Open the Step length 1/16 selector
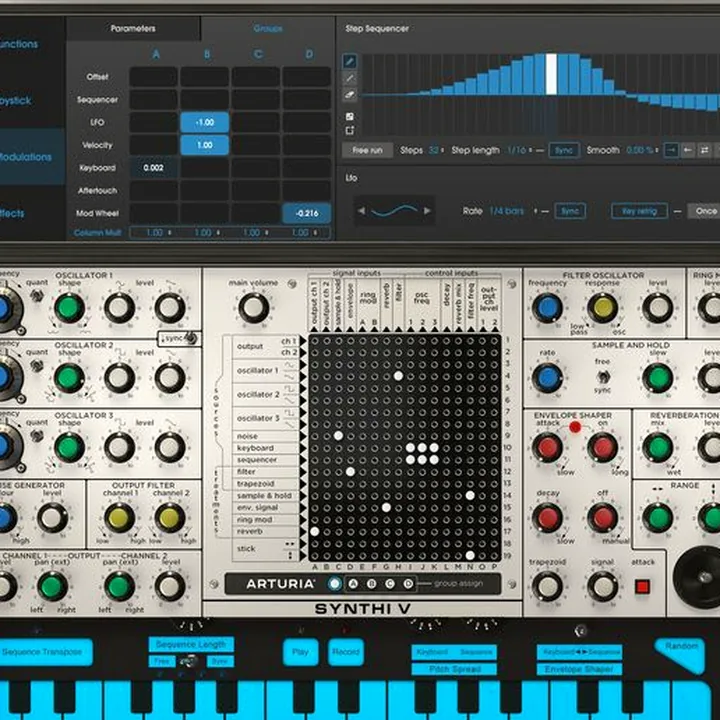This screenshot has height=720, width=720. point(519,150)
